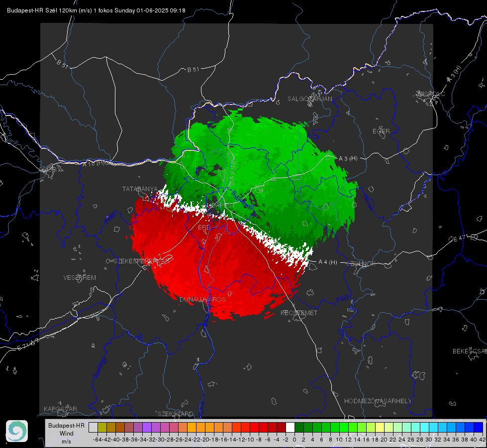Click the Budapest-HR Wind m/s legend title
This screenshot has width=487, height=448.
[67, 434]
